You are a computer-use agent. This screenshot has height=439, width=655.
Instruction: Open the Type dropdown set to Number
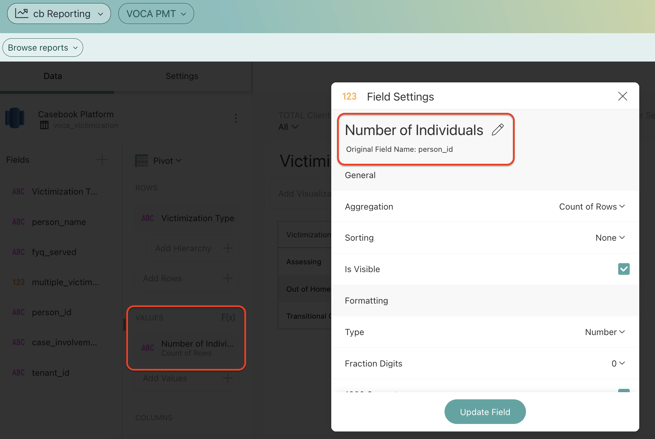[x=605, y=332]
